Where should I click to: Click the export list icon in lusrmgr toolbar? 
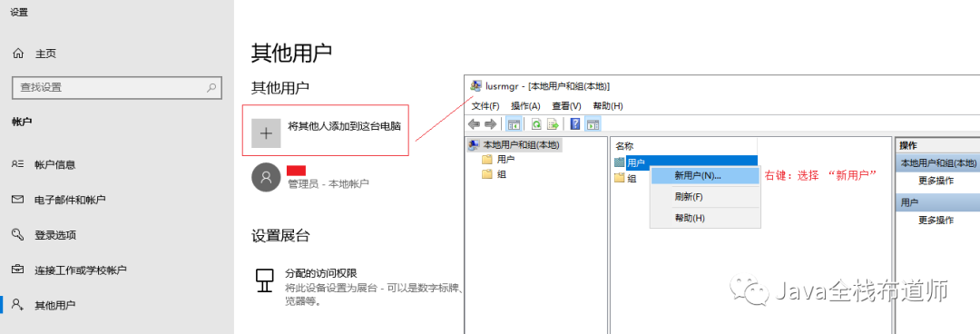pyautogui.click(x=553, y=123)
